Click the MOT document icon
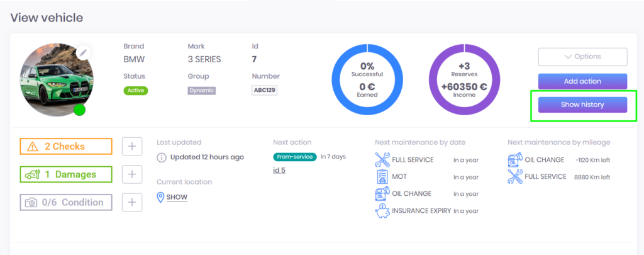This screenshot has height=255, width=644. 382,177
